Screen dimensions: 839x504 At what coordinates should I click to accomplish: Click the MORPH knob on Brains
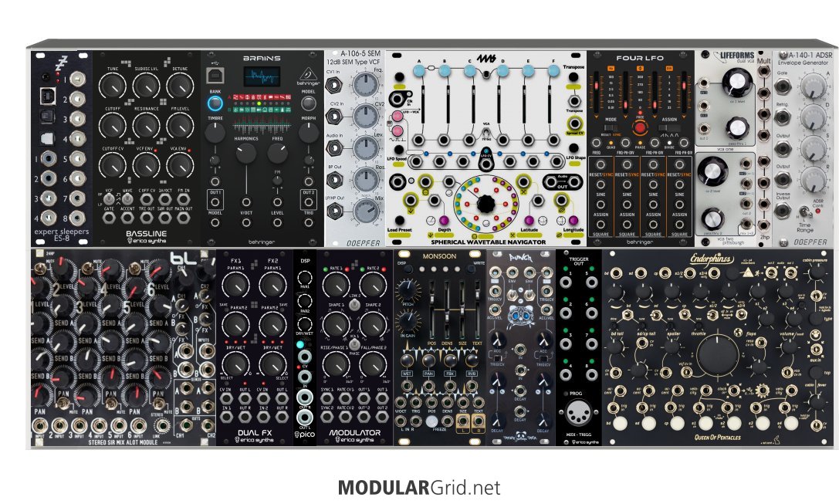coord(308,133)
